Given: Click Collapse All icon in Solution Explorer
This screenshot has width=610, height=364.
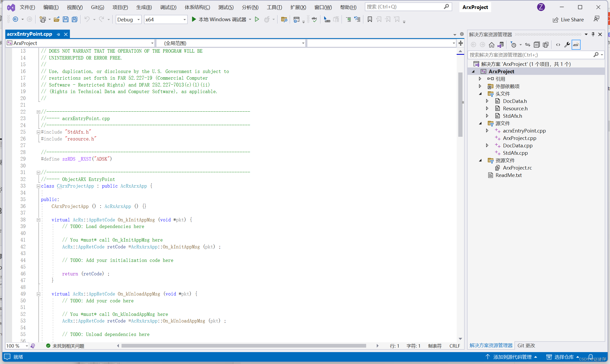Looking at the screenshot, I should coord(537,45).
